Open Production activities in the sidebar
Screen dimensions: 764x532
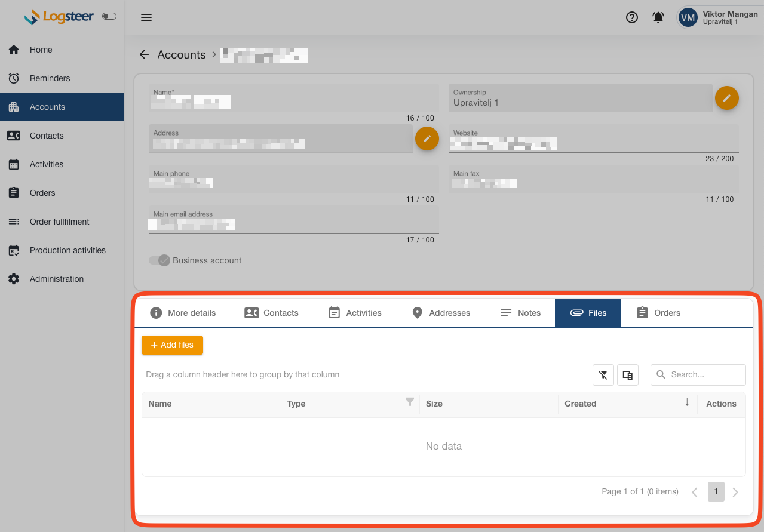(x=67, y=250)
